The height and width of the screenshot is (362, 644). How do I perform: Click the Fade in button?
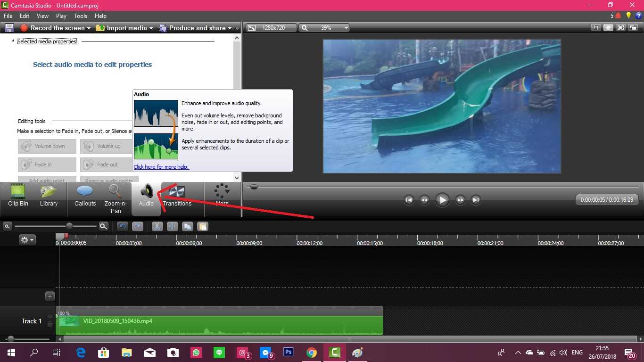tap(47, 165)
